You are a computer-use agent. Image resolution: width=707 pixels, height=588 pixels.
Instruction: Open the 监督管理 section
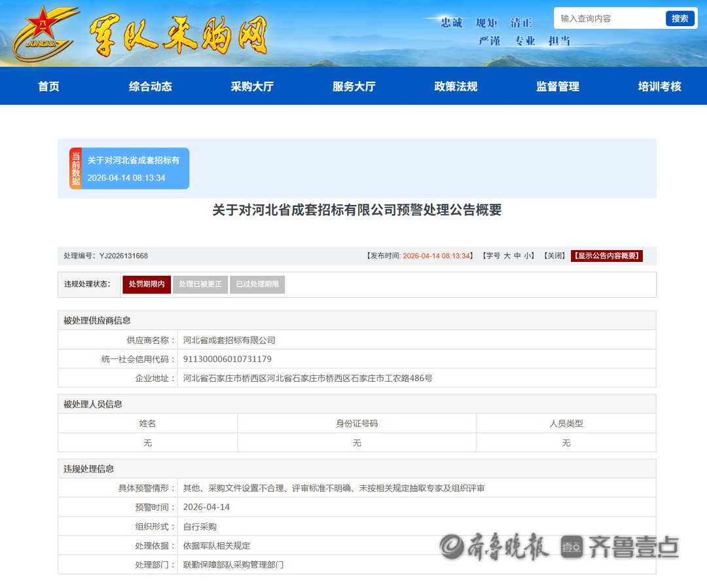click(x=558, y=86)
